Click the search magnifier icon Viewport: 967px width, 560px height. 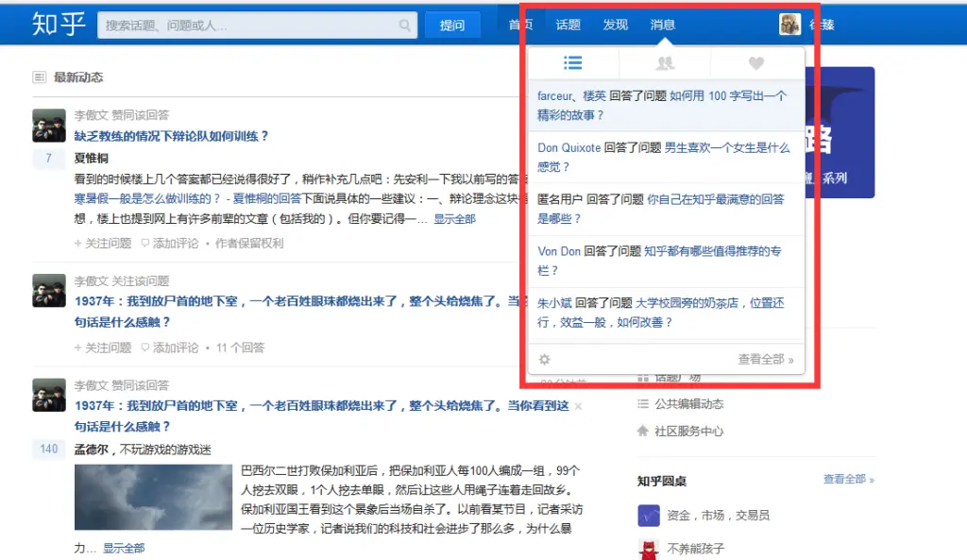click(405, 25)
